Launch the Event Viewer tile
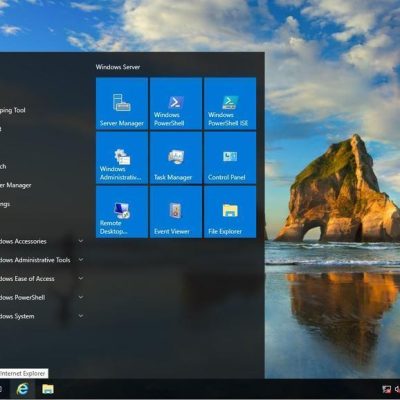The width and height of the screenshot is (400, 400). (176, 212)
